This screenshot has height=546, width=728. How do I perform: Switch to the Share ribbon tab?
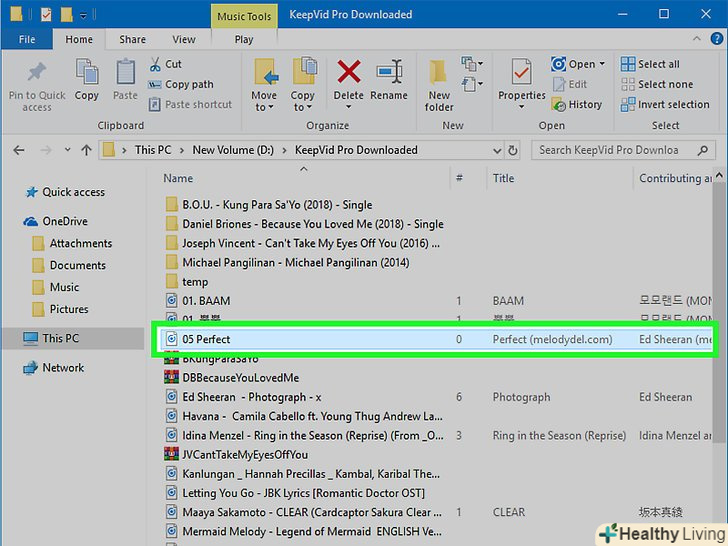pos(132,40)
